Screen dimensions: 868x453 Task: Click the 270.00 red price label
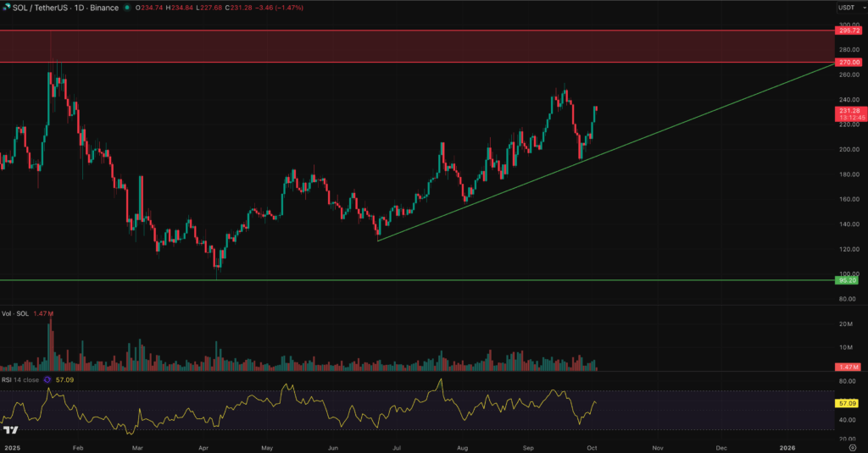point(849,63)
